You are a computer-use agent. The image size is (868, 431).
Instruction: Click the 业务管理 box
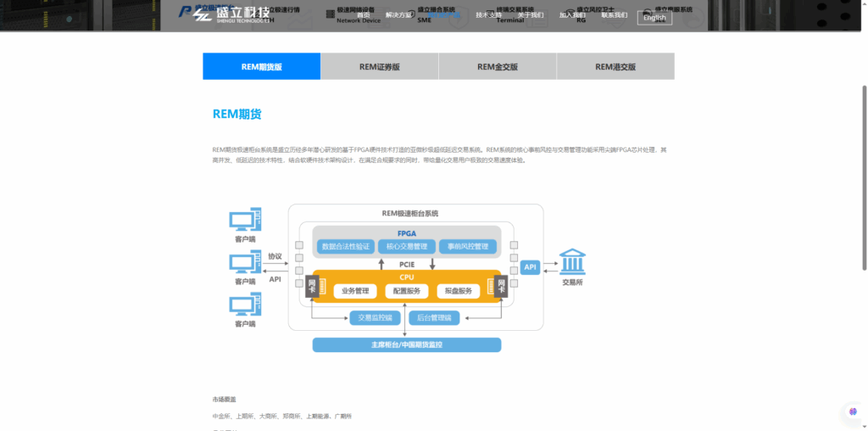pos(355,291)
